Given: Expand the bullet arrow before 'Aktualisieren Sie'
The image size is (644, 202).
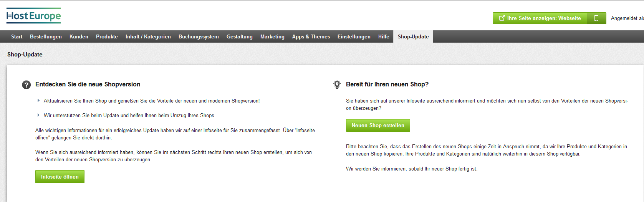Looking at the screenshot, I should coord(38,101).
